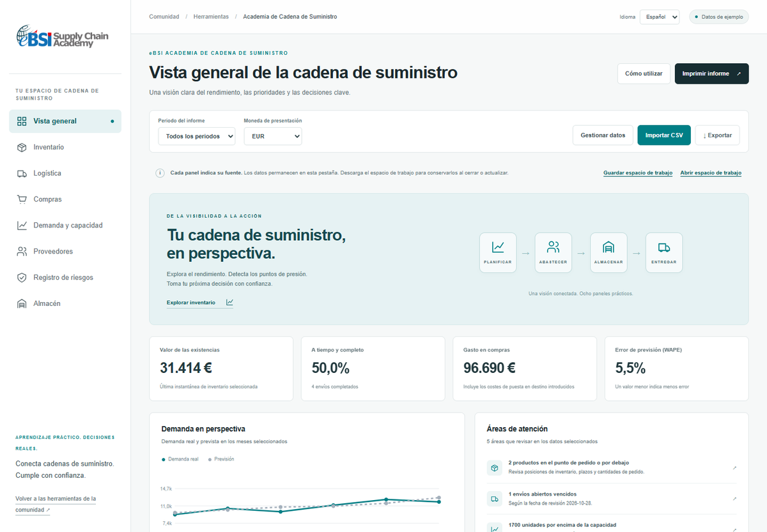This screenshot has width=767, height=532.
Task: Click the Compras cart icon
Action: tap(22, 199)
